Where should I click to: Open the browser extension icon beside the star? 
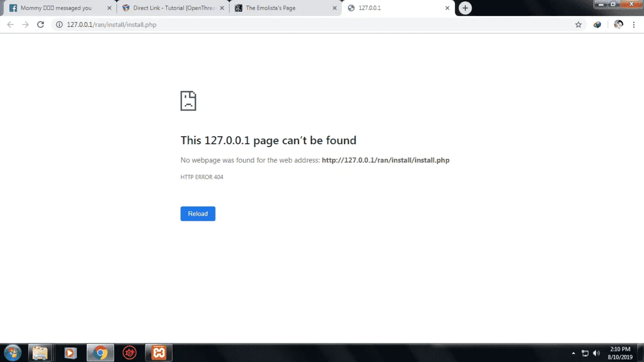pyautogui.click(x=597, y=25)
